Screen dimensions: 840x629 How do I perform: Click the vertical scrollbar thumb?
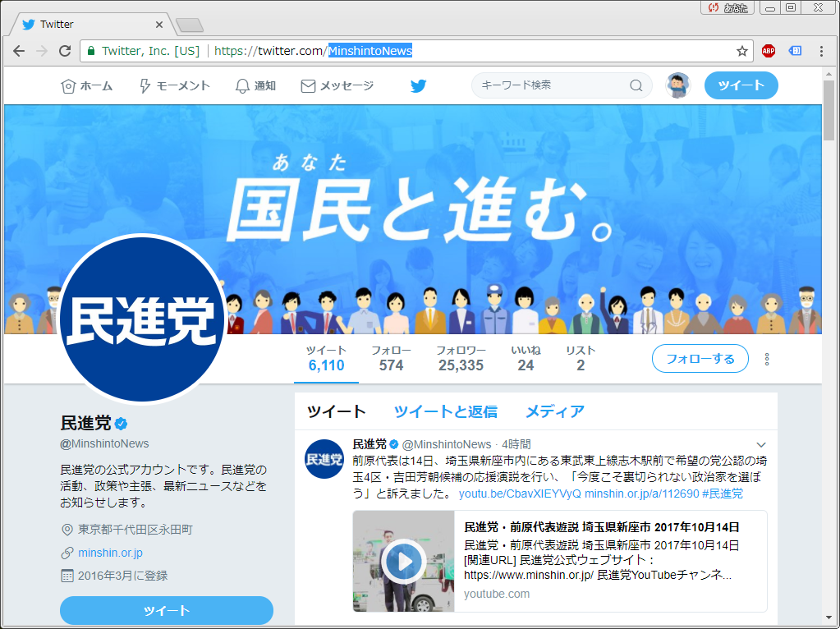click(829, 109)
